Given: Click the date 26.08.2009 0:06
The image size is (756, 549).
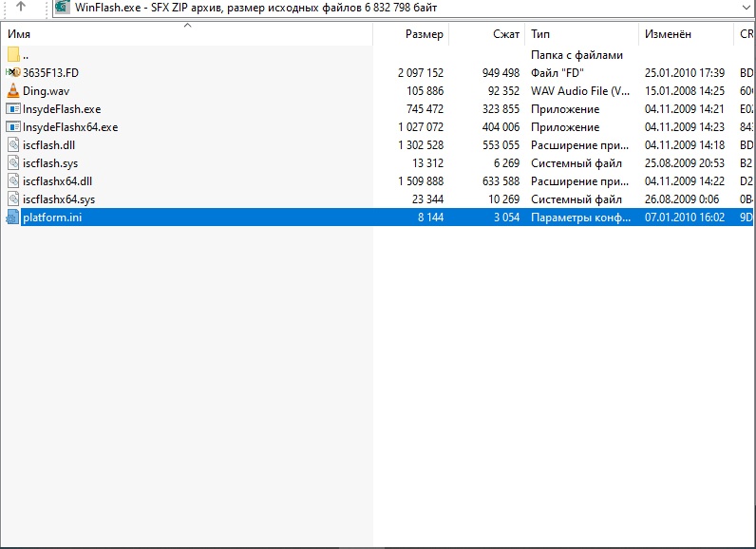Looking at the screenshot, I should click(x=682, y=199).
